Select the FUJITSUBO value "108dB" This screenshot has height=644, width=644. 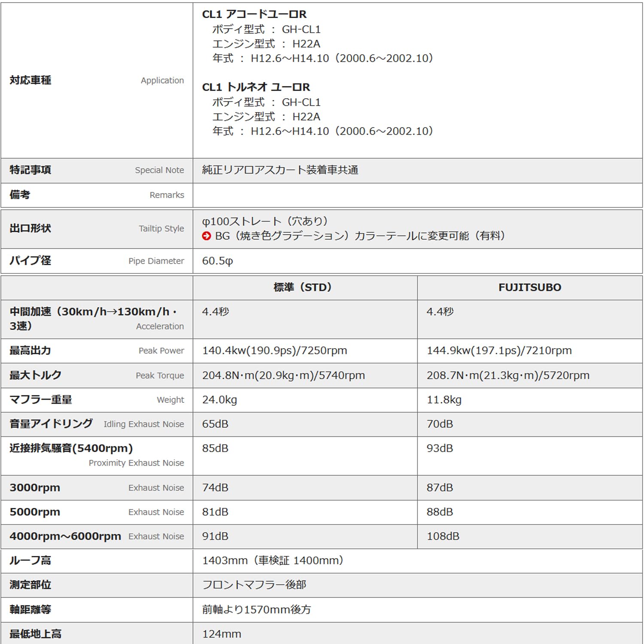[x=443, y=536]
